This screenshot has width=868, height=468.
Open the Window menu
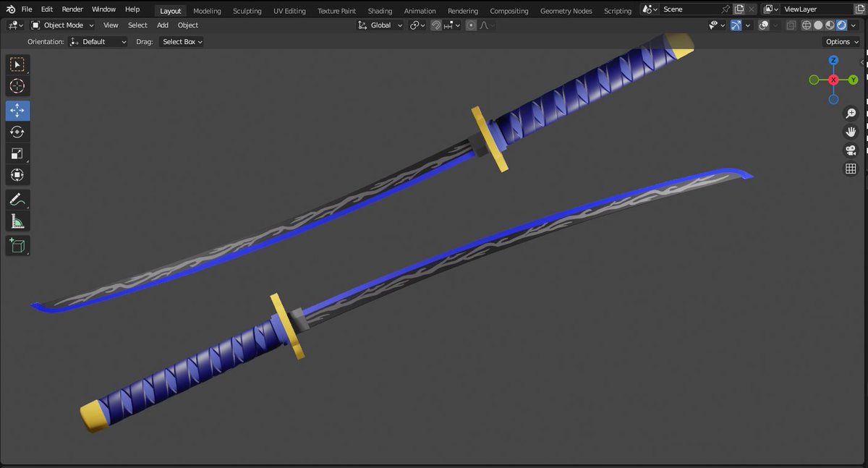(x=104, y=9)
